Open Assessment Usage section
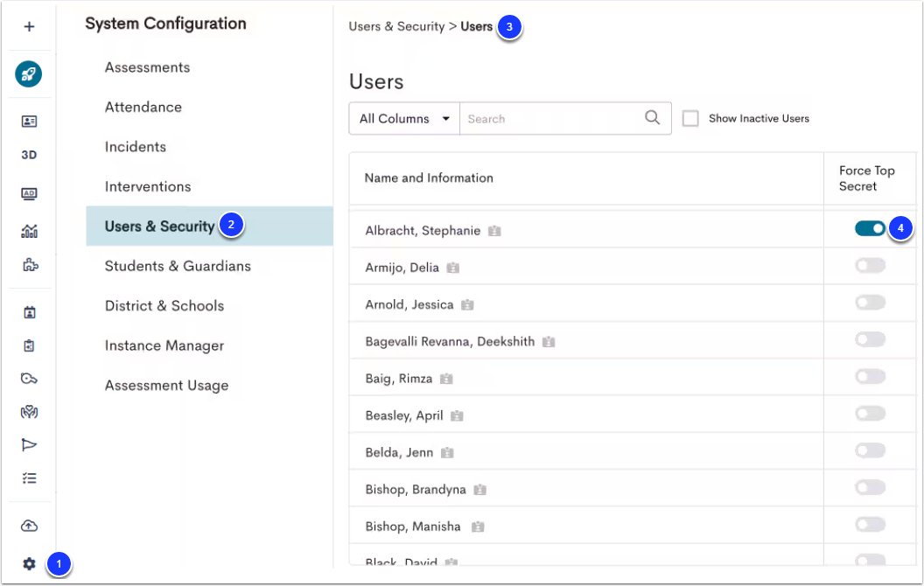The width and height of the screenshot is (924, 586). tap(167, 386)
